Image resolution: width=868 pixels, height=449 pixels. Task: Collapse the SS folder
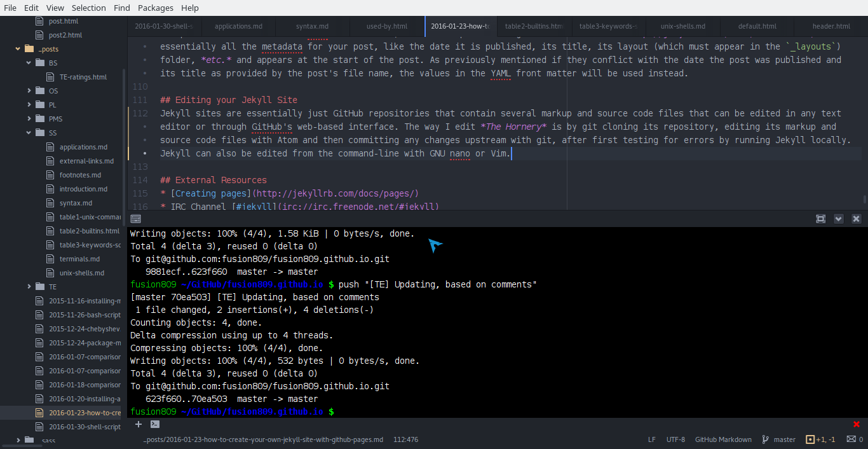52,133
